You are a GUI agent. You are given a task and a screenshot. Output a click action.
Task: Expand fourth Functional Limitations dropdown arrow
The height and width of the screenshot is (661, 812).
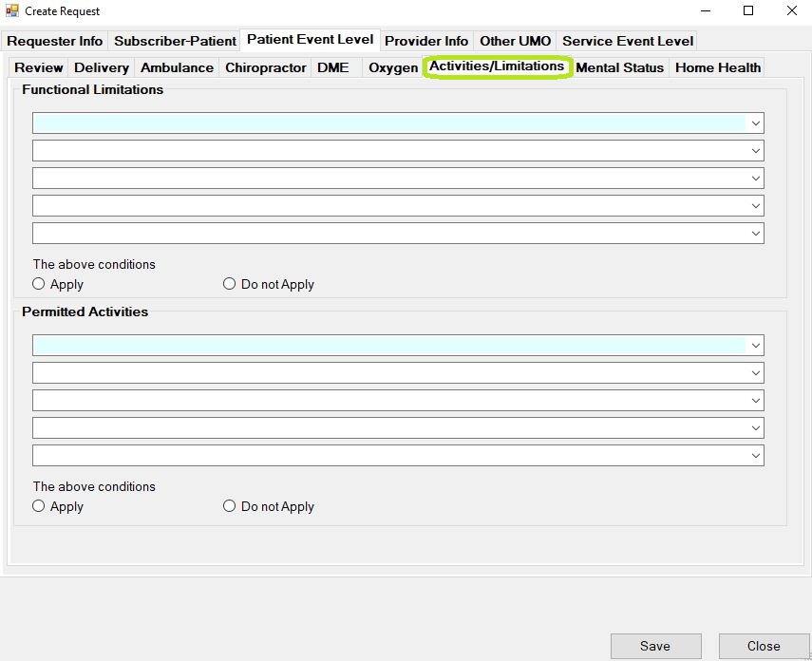[756, 206]
